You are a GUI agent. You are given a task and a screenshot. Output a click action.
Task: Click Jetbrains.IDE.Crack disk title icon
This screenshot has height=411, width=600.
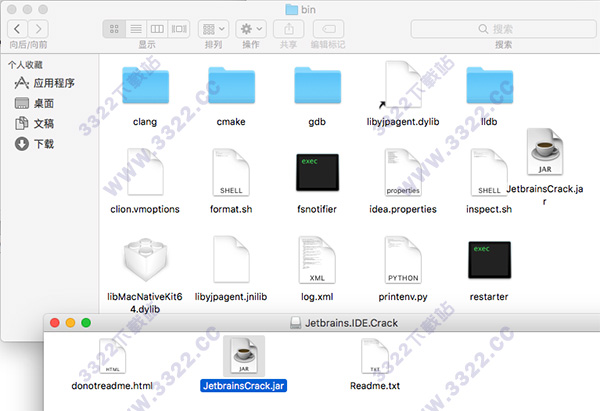click(x=295, y=323)
